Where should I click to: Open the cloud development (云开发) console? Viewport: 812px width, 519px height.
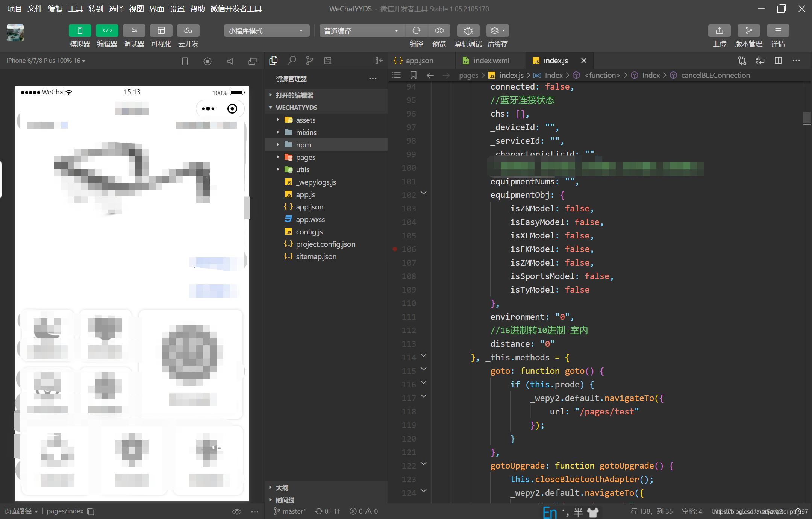click(x=188, y=30)
